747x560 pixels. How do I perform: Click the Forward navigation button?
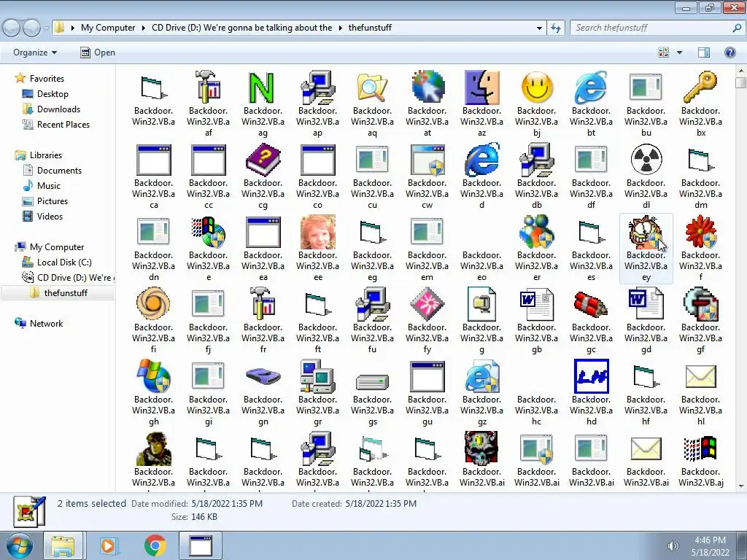(31, 28)
